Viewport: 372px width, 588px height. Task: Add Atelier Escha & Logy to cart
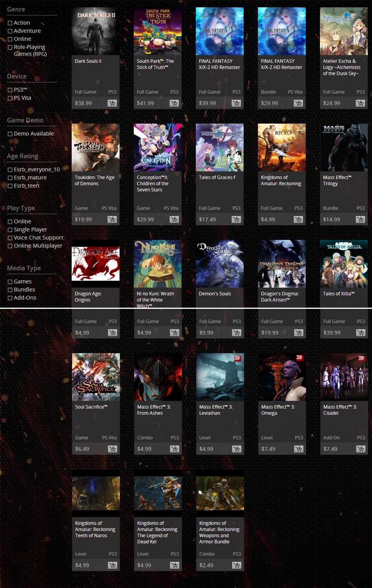[360, 103]
